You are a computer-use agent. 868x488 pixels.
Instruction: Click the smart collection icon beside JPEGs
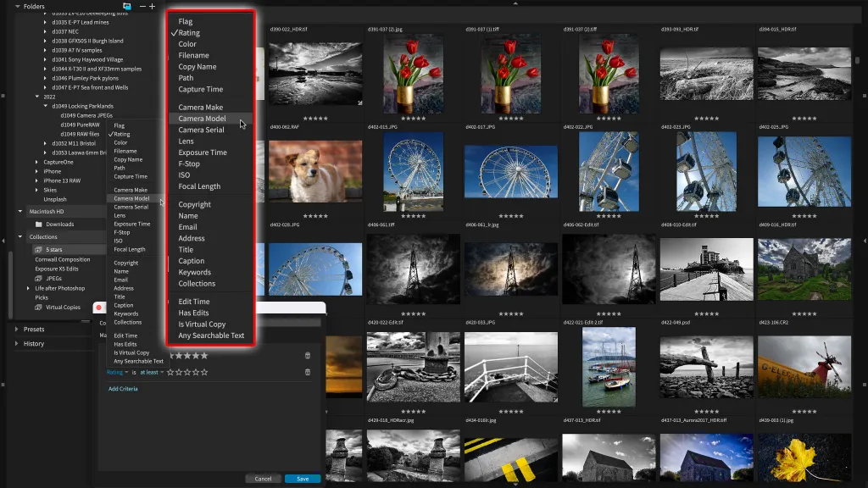coord(38,278)
